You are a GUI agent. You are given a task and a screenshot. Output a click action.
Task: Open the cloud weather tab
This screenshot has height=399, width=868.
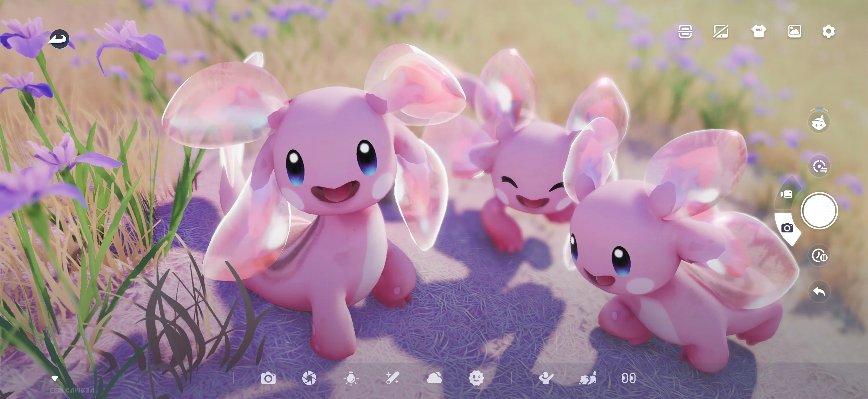[434, 378]
